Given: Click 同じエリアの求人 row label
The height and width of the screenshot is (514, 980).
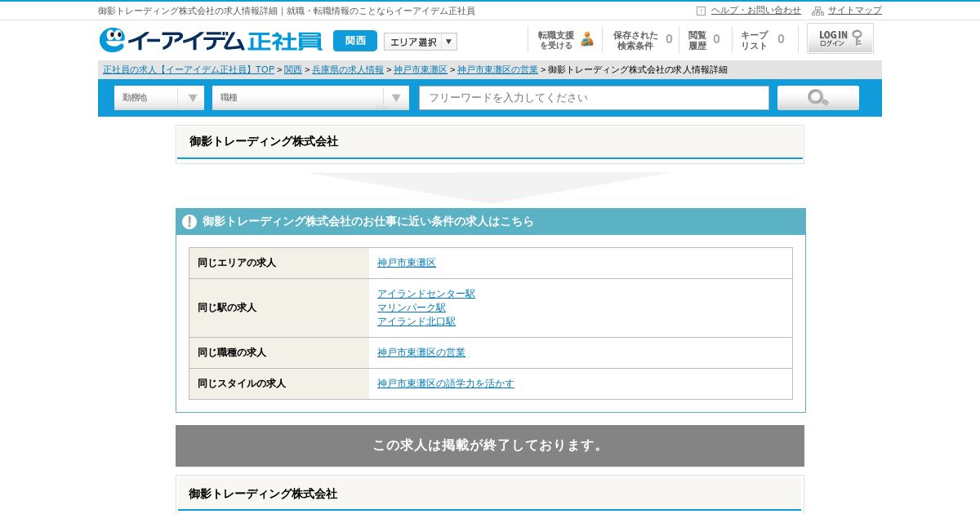Looking at the screenshot, I should tap(237, 263).
